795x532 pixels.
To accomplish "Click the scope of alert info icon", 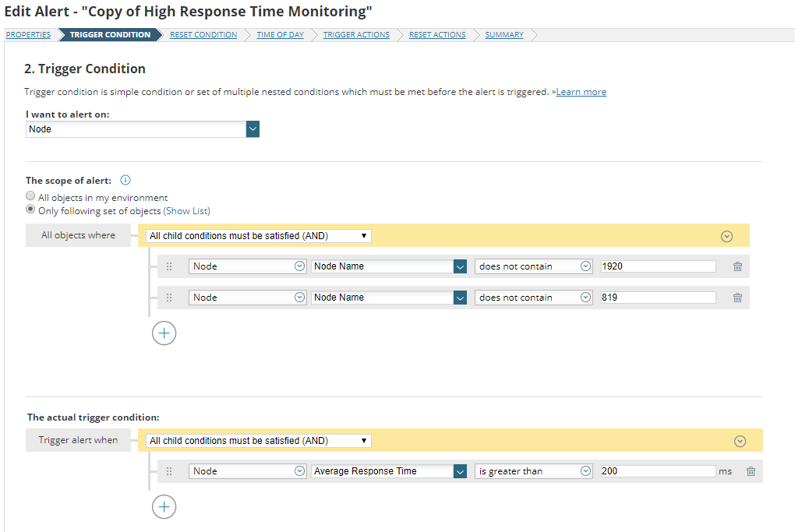I will (x=125, y=180).
